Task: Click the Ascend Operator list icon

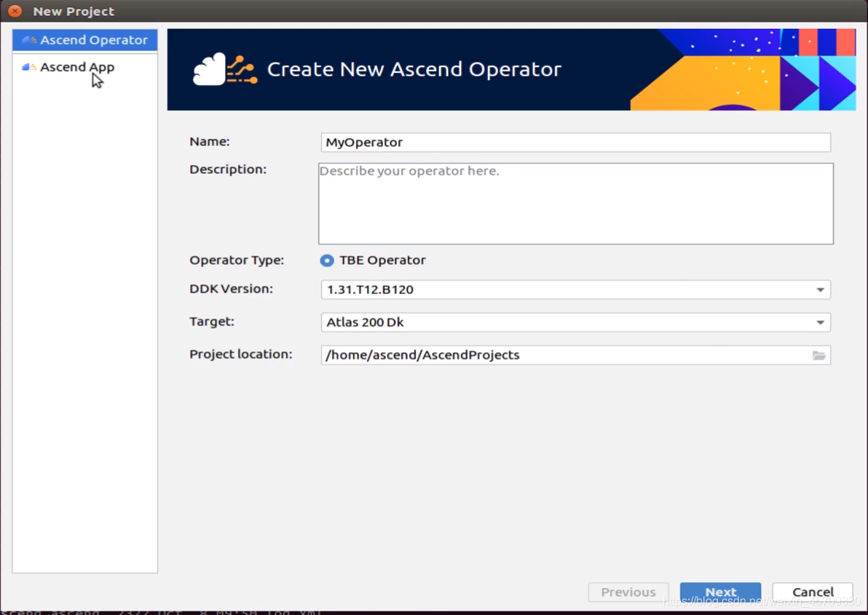Action: 29,40
